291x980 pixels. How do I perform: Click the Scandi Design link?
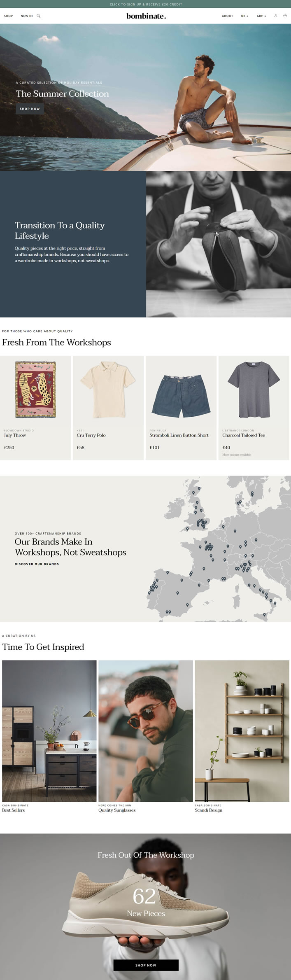[x=208, y=810]
